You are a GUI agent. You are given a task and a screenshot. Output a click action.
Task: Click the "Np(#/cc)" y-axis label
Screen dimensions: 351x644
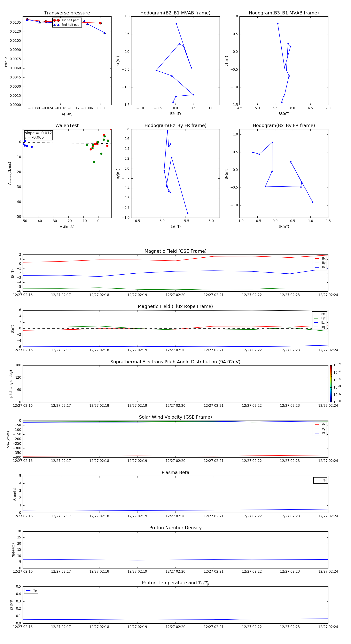[13, 550]
